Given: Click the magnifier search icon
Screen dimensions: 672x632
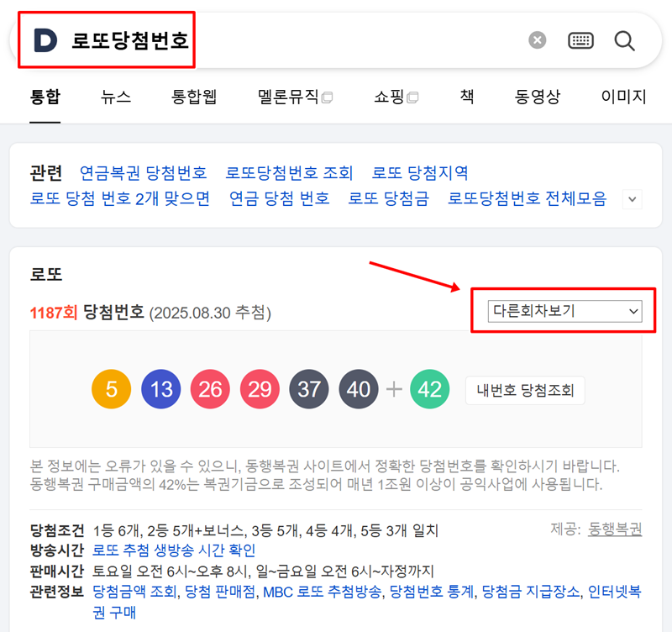Looking at the screenshot, I should (624, 40).
